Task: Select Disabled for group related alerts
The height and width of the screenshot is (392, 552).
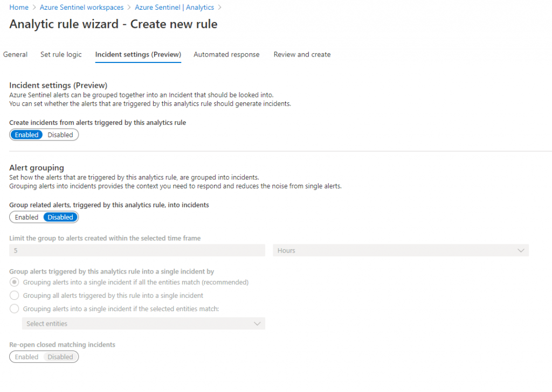Action: 60,218
